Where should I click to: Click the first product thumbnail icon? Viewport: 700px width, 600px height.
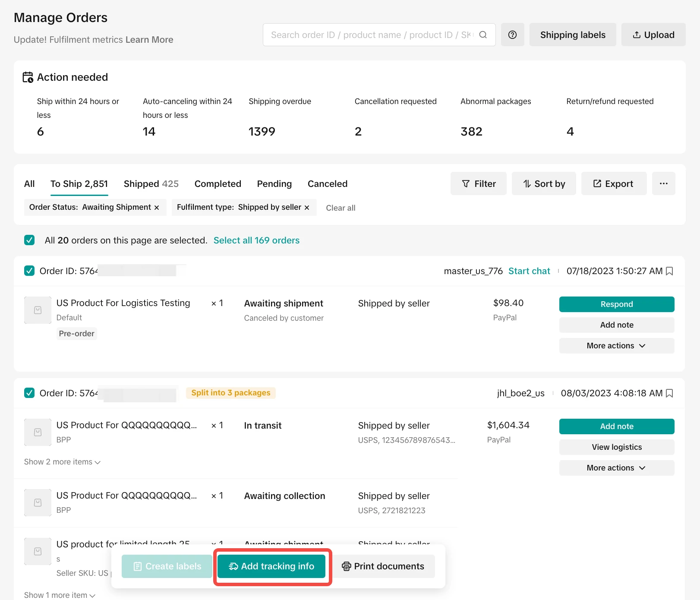pos(38,310)
